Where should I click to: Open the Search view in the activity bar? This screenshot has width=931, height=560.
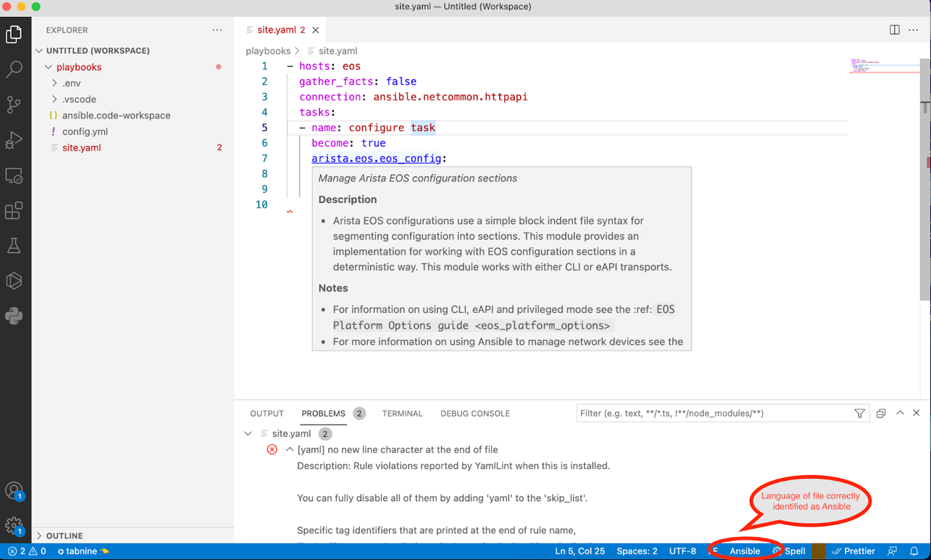(x=15, y=69)
